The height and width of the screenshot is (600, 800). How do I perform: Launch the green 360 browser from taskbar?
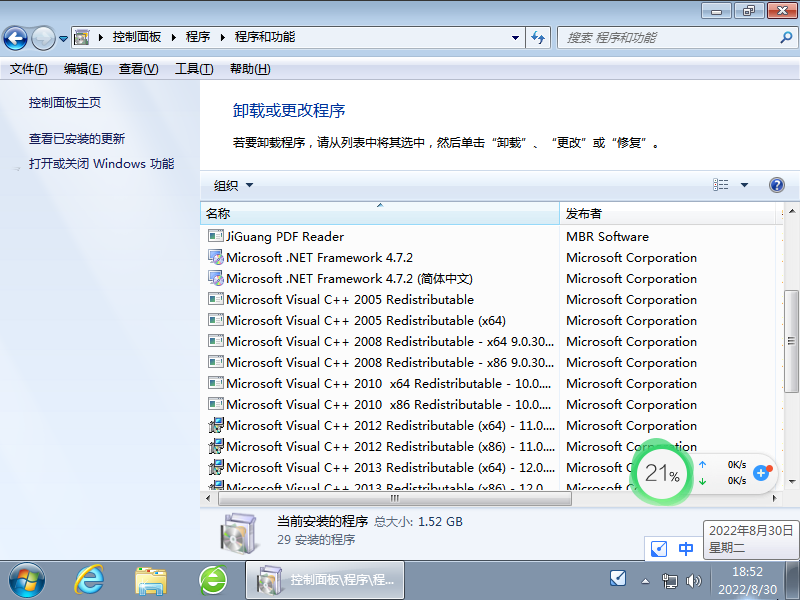tap(213, 580)
